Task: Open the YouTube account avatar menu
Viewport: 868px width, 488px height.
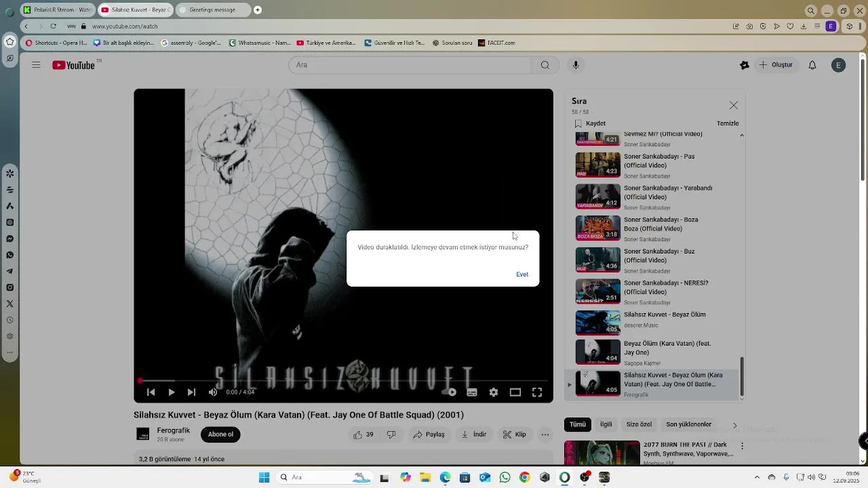Action: [x=839, y=65]
